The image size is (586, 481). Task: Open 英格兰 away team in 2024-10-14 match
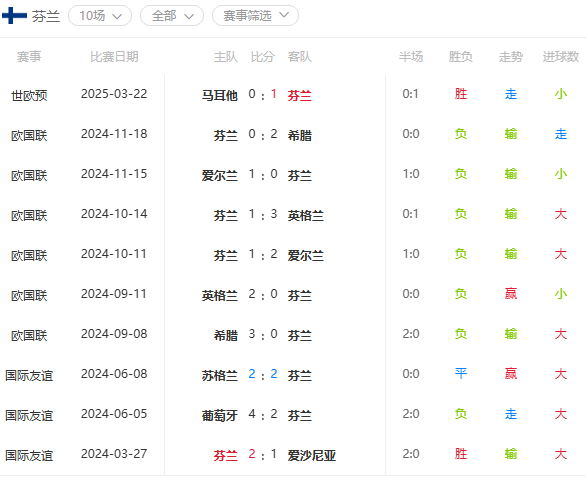pos(306,216)
